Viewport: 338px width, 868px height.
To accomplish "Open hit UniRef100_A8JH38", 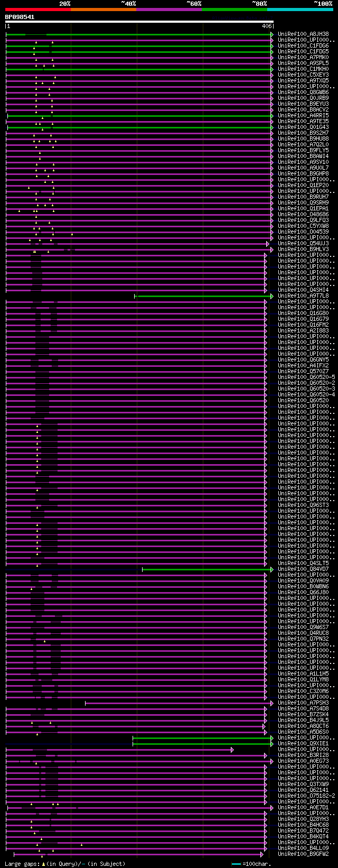I will pos(303,34).
